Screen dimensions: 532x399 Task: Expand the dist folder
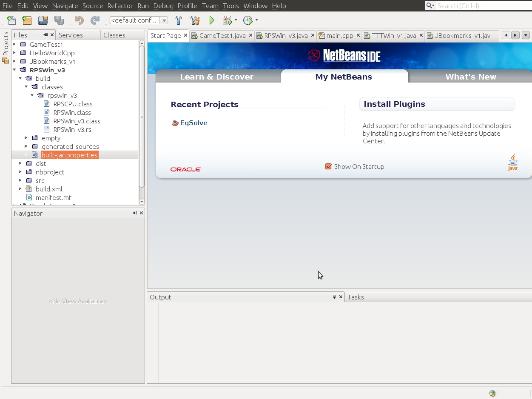20,163
